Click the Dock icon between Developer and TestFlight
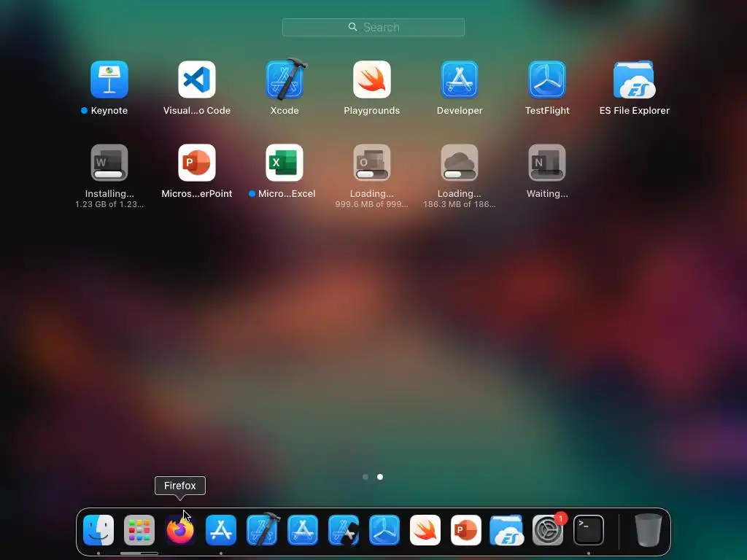The width and height of the screenshot is (747, 560). point(344,530)
